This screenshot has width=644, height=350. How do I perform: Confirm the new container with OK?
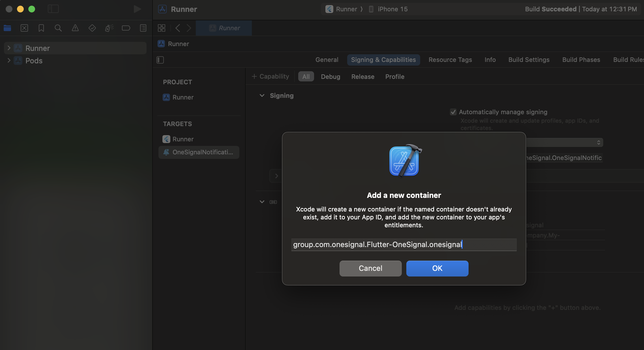click(437, 268)
